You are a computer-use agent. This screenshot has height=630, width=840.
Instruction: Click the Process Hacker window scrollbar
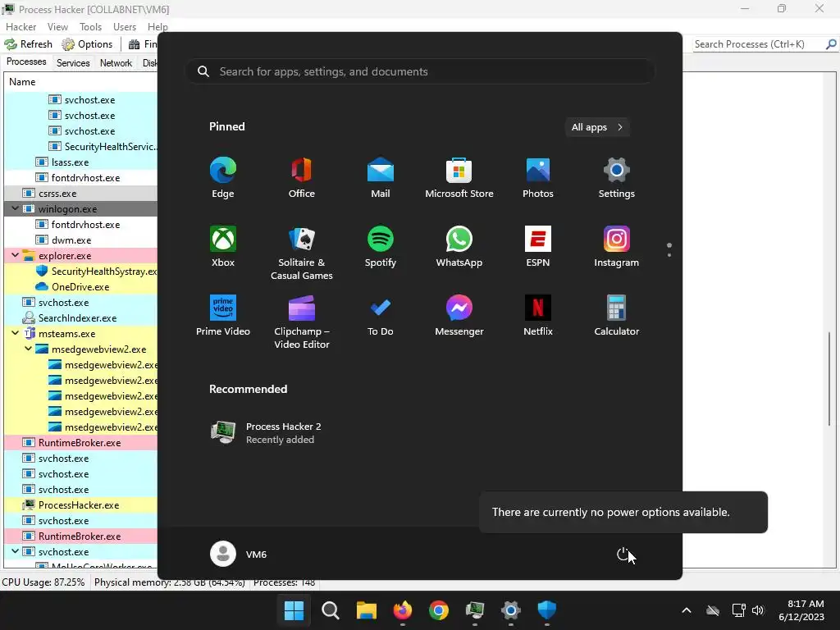830,379
